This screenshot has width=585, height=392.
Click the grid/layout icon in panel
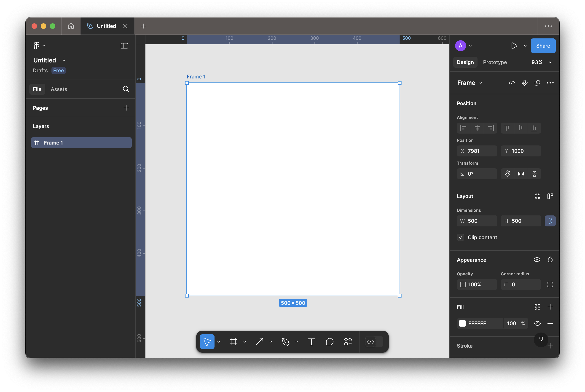[537, 307]
